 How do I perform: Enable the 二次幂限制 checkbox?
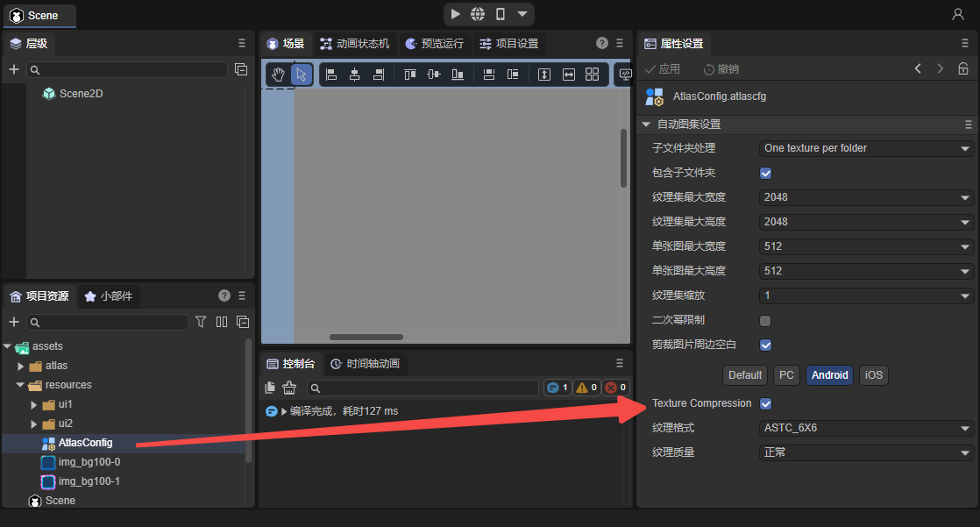click(765, 320)
